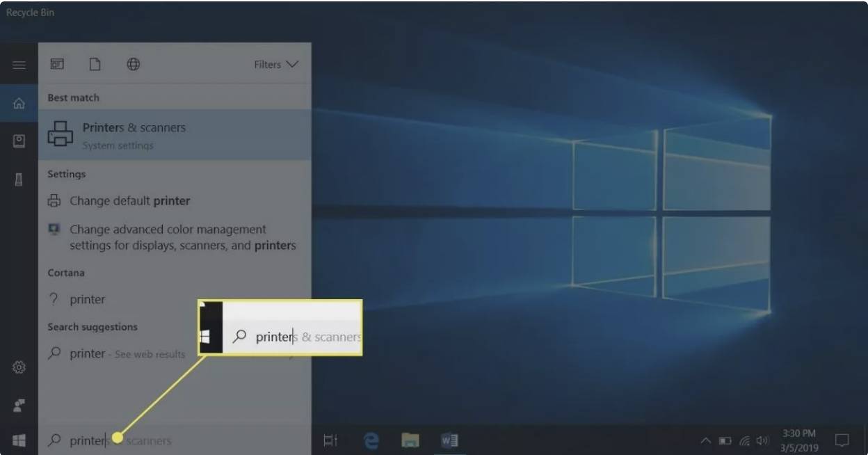Open the hamburger menu in search panel

[x=19, y=65]
